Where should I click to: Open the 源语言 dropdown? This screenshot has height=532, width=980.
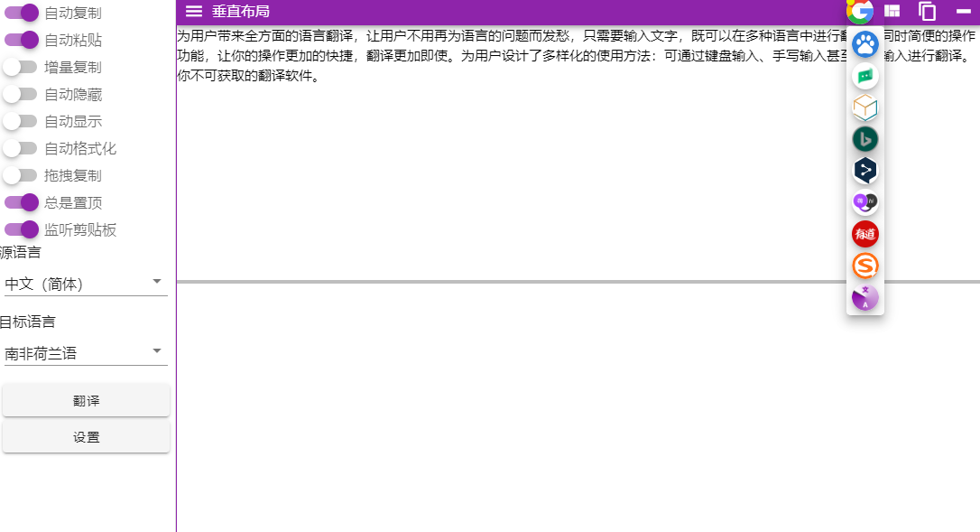click(86, 283)
